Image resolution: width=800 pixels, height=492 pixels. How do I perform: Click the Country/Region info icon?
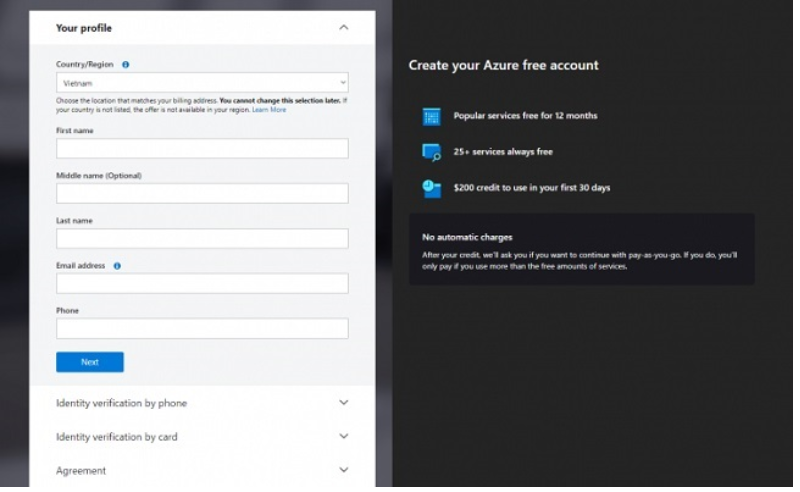[x=125, y=65]
